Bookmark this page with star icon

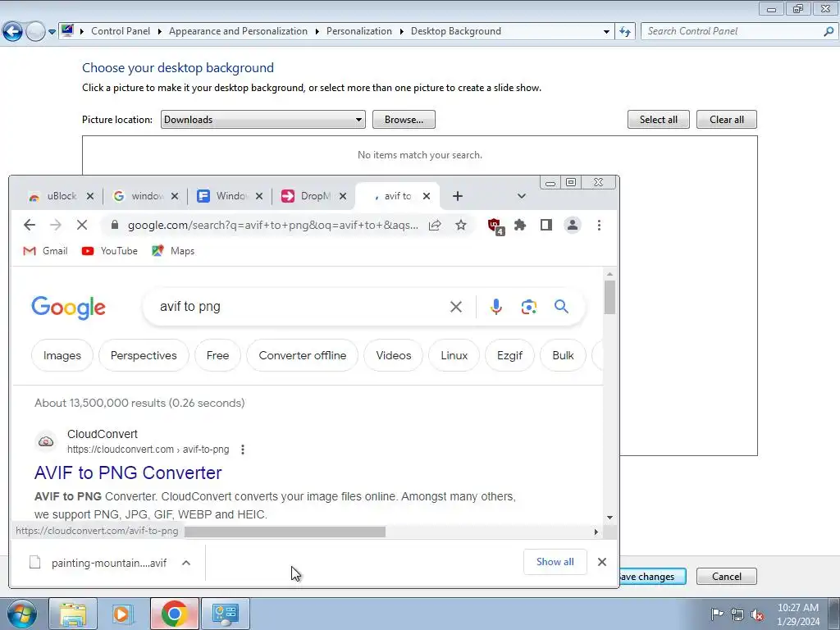461,225
